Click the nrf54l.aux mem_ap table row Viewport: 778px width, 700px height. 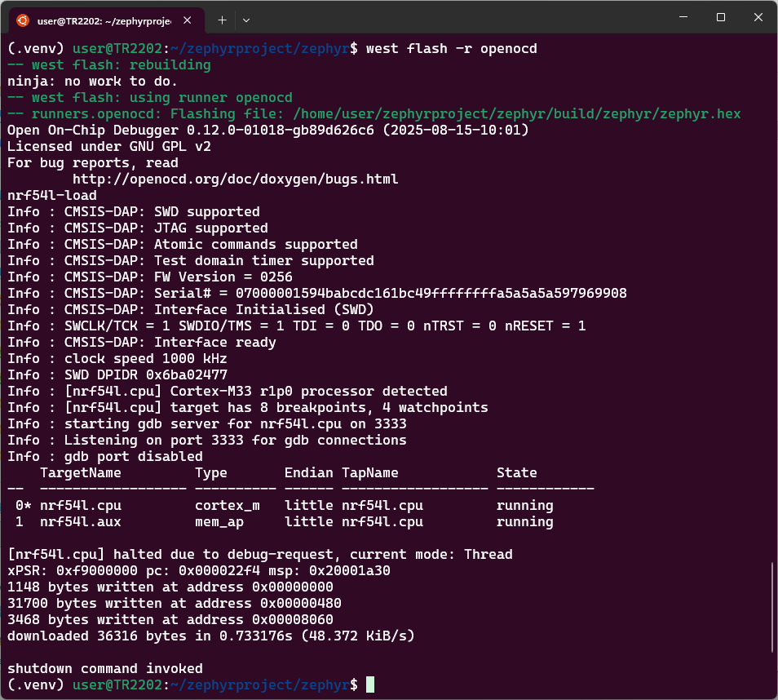pyautogui.click(x=284, y=522)
